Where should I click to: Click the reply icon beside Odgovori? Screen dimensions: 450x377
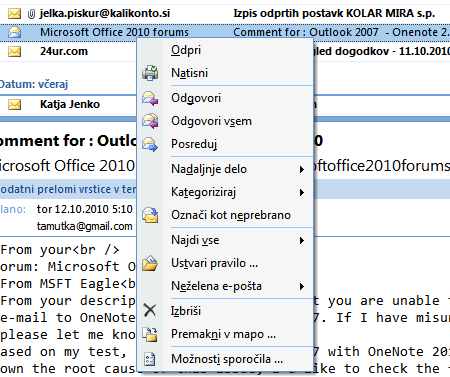150,98
